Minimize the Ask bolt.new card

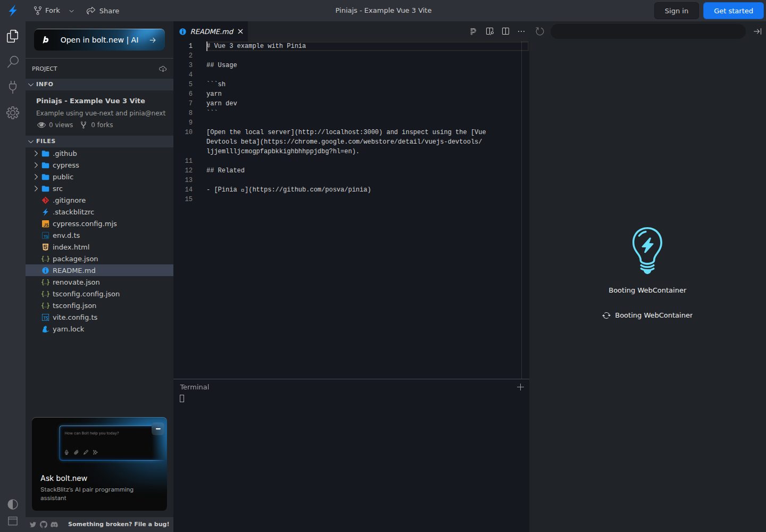click(x=158, y=429)
